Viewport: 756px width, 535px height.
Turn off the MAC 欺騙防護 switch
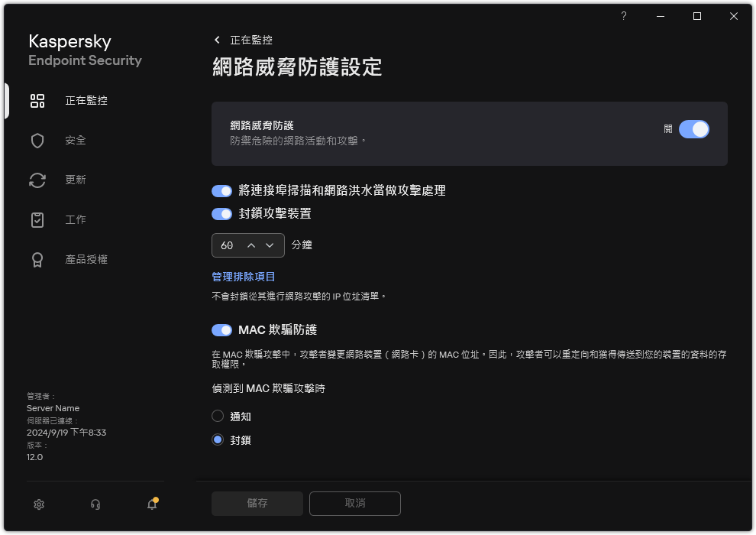point(221,330)
